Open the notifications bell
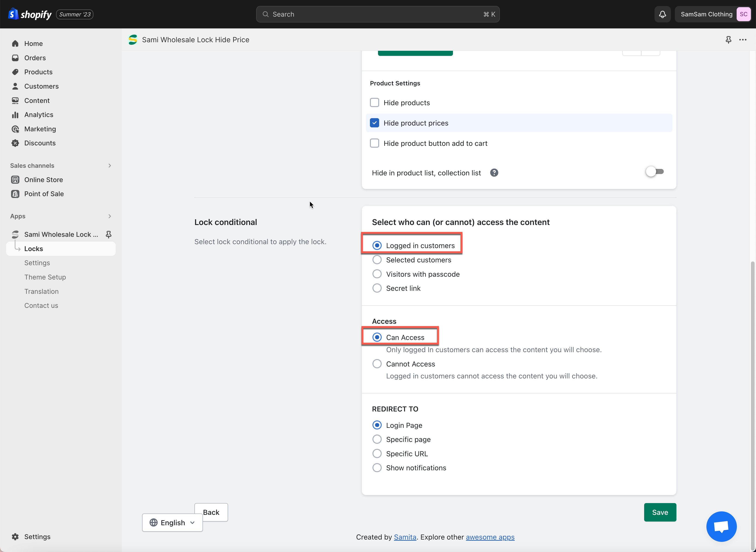Image resolution: width=756 pixels, height=552 pixels. click(663, 14)
